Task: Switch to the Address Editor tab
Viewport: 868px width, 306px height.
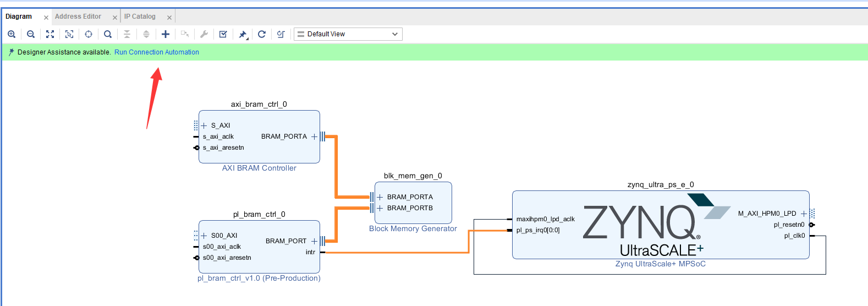Action: (78, 17)
